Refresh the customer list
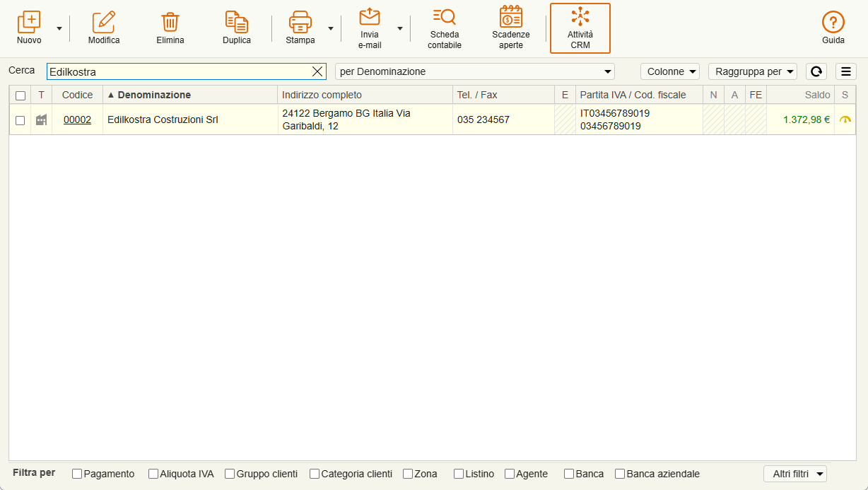The image size is (868, 490). point(816,71)
